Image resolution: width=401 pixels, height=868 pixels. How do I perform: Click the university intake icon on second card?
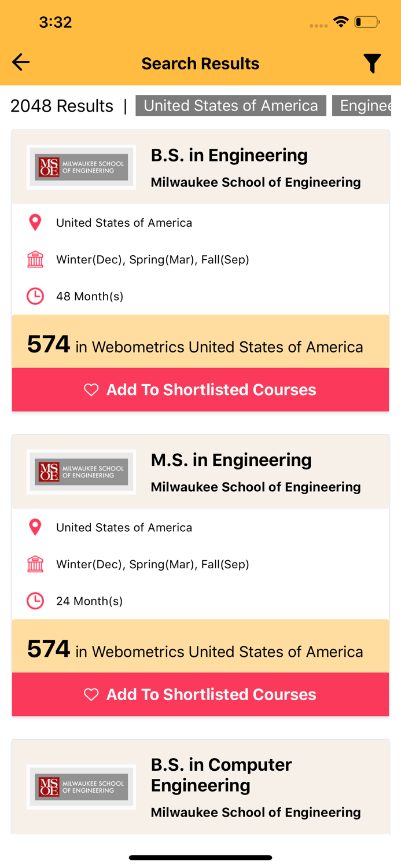point(35,564)
